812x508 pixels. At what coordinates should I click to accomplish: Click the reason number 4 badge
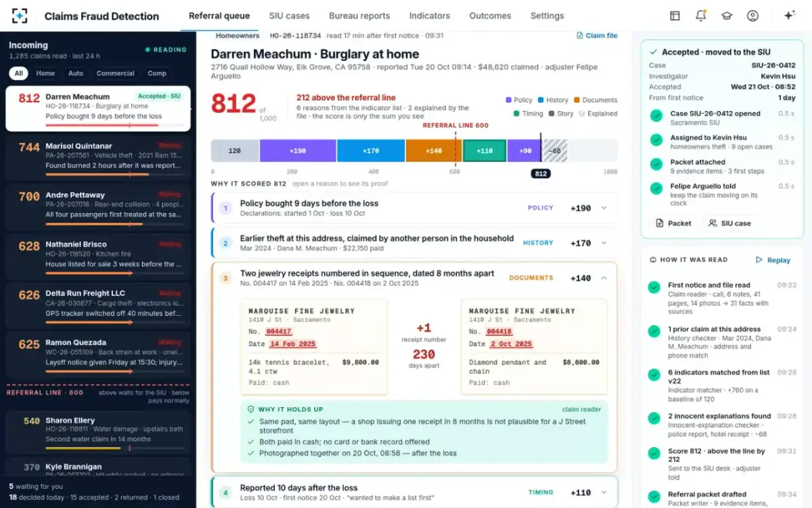tap(226, 492)
